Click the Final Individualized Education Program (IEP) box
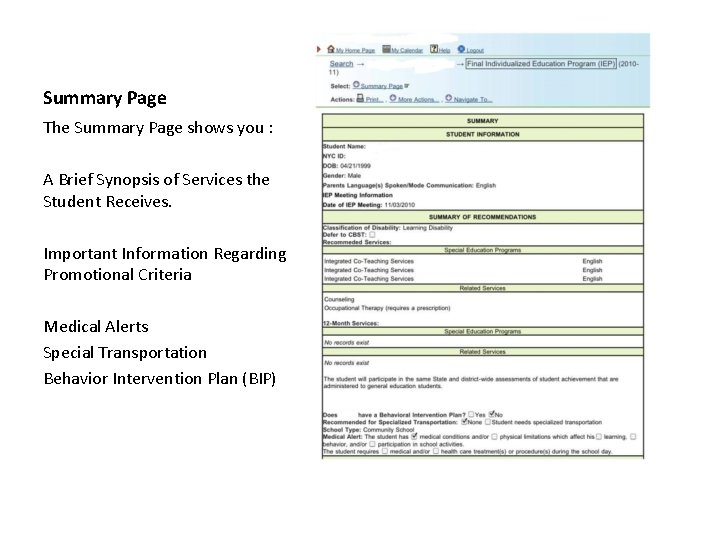This screenshot has width=720, height=540. (541, 64)
